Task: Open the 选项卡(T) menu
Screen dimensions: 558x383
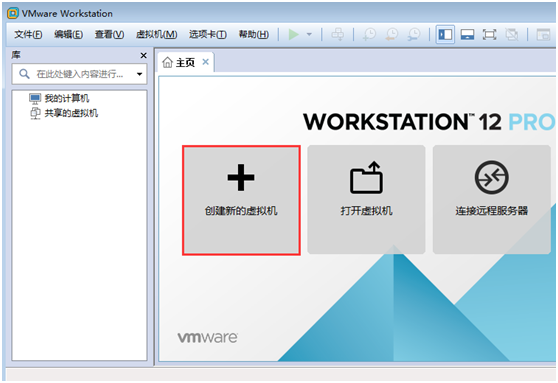Action: [x=207, y=35]
